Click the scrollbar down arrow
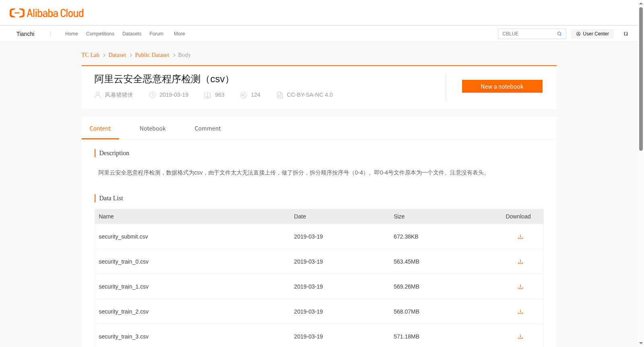 click(x=641, y=343)
